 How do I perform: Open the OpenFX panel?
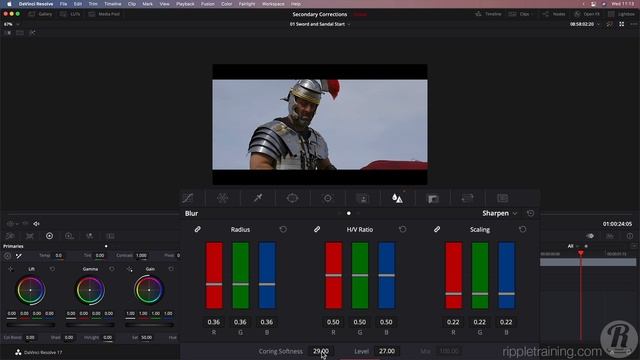(x=587, y=14)
